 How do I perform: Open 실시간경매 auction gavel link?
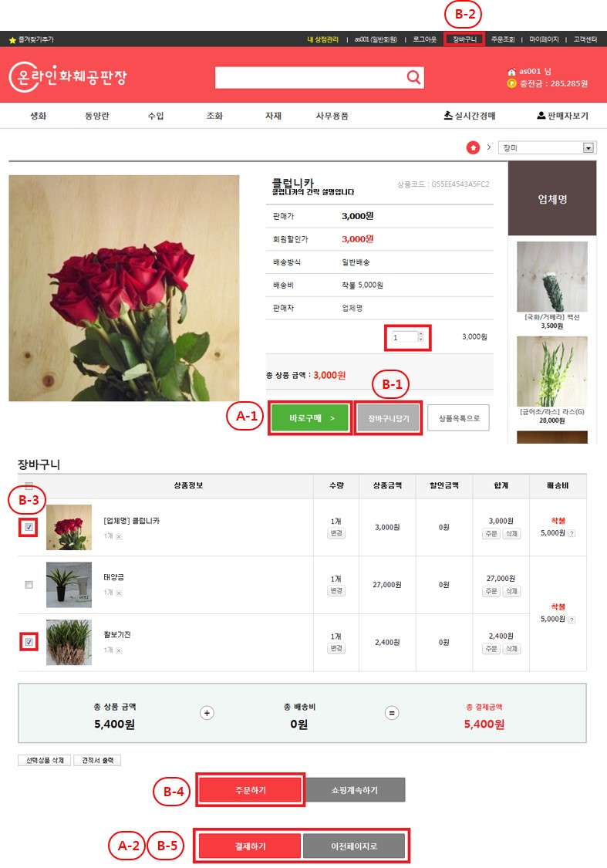(x=469, y=116)
